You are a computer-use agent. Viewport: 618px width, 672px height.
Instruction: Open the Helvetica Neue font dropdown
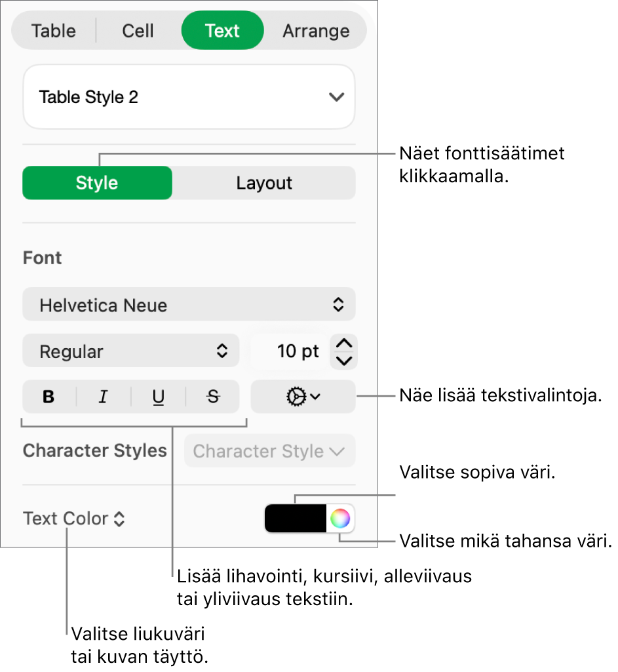189,305
